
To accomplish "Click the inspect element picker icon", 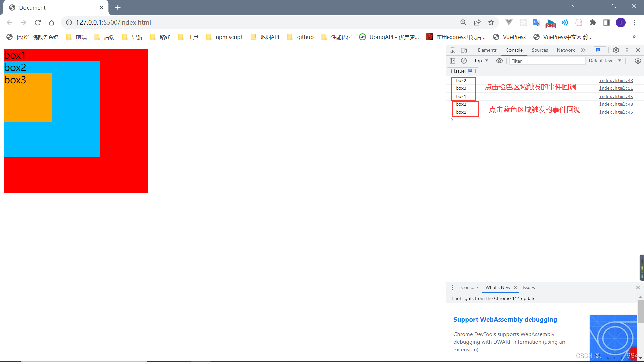I will [452, 50].
